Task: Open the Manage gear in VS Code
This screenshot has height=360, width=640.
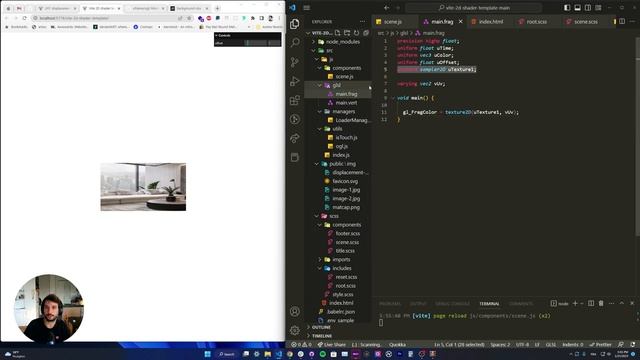Action: tap(295, 330)
